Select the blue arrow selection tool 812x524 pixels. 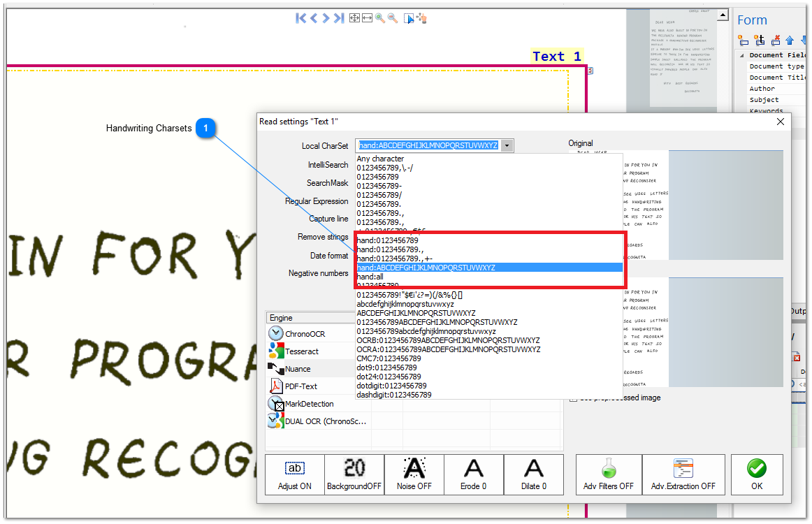coord(407,18)
